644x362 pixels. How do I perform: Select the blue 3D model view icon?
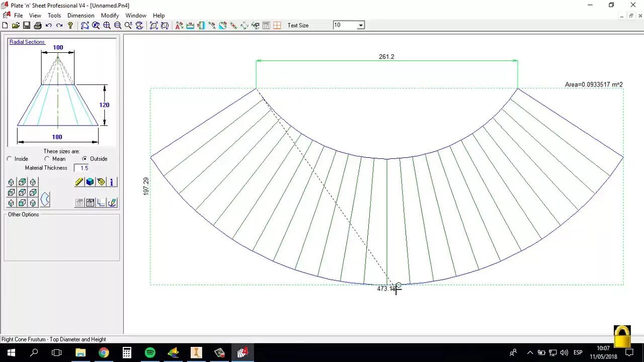(x=90, y=182)
